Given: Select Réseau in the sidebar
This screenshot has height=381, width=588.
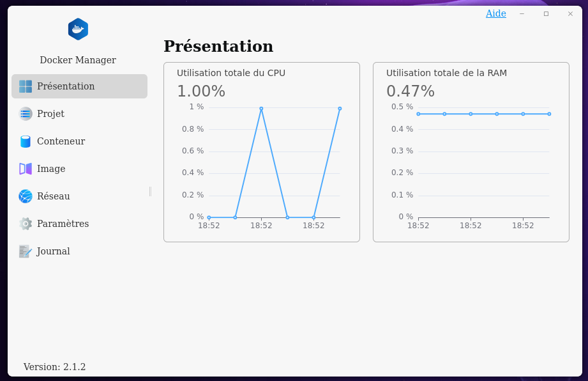Looking at the screenshot, I should coord(54,196).
